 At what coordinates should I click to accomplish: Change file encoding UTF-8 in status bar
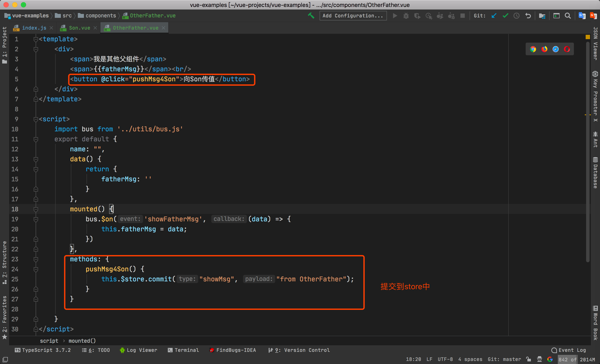pos(445,359)
